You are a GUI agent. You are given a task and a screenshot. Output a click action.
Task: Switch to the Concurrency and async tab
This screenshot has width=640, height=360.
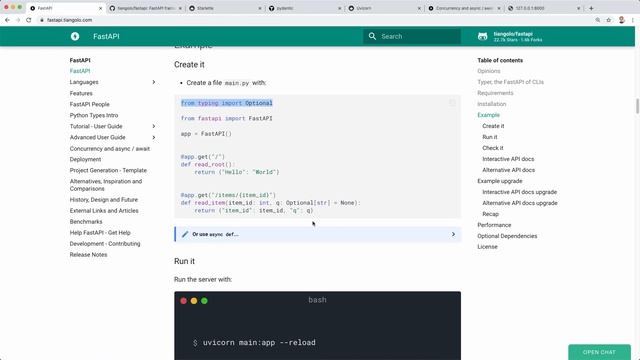point(463,8)
